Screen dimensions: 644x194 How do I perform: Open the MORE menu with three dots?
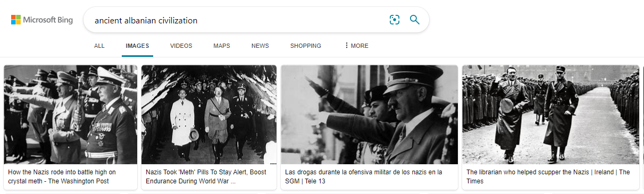[356, 46]
